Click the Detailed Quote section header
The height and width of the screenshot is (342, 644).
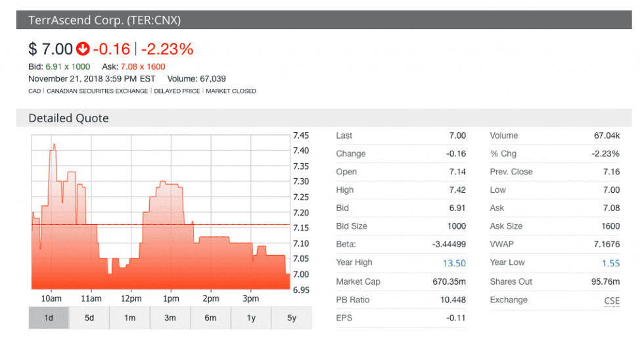click(68, 118)
